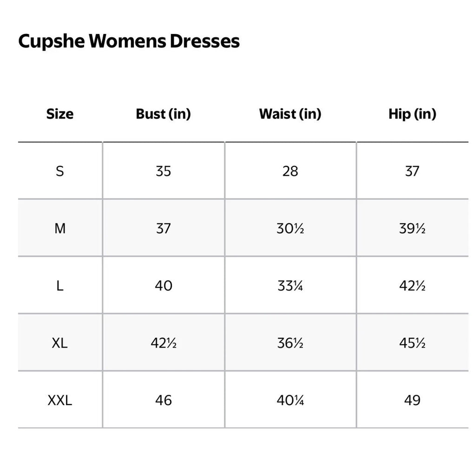476x466 pixels.
Task: Click the Cupshe Womens Dresses title
Action: (129, 41)
